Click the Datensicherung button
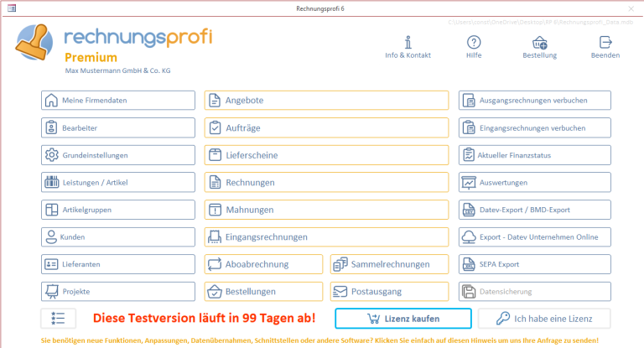Image resolution: width=644 pixels, height=348 pixels. point(535,291)
